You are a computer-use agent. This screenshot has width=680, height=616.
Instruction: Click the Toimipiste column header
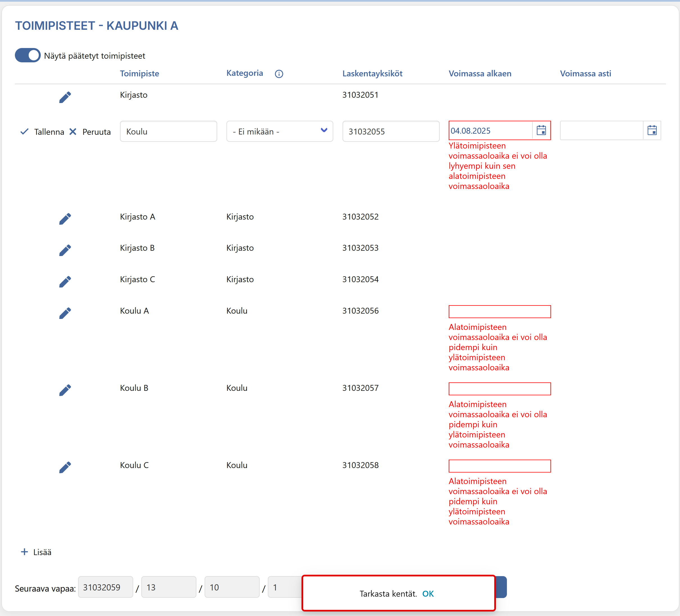pyautogui.click(x=140, y=74)
